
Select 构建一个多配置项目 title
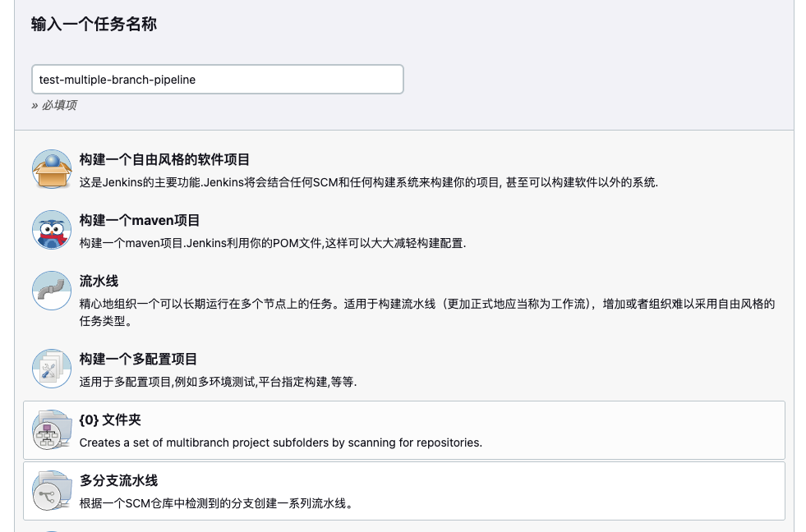(x=138, y=359)
